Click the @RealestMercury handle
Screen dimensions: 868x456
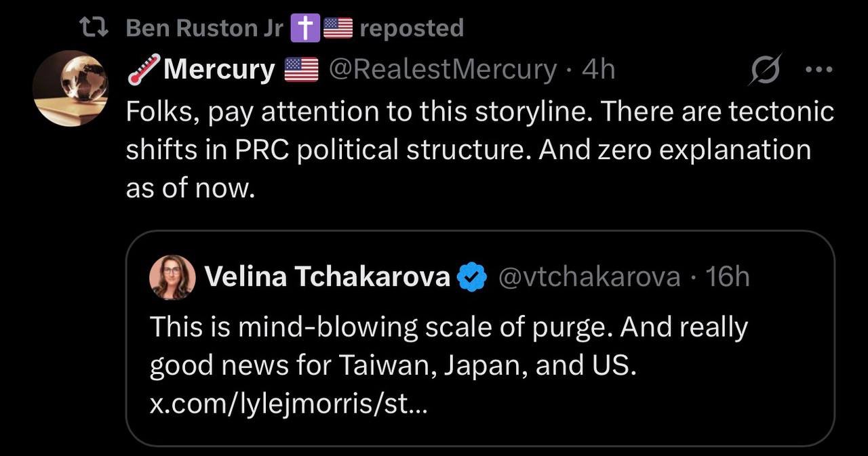[442, 69]
